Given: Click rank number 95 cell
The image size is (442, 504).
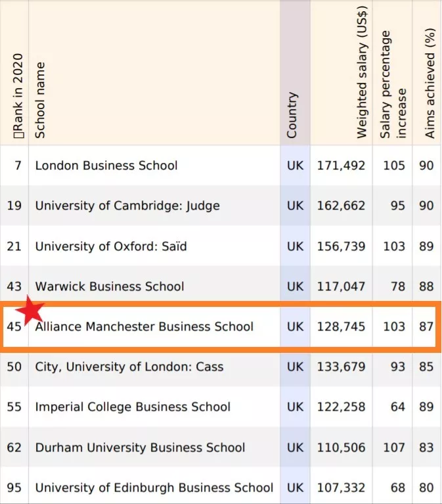Looking at the screenshot, I should (14, 488).
